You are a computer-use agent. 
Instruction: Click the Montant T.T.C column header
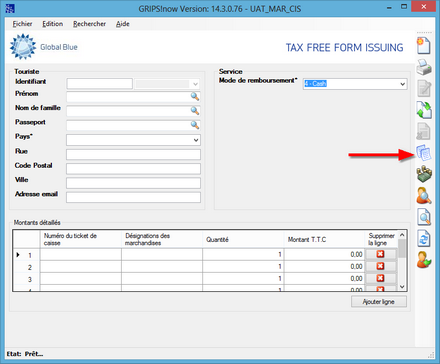click(324, 239)
